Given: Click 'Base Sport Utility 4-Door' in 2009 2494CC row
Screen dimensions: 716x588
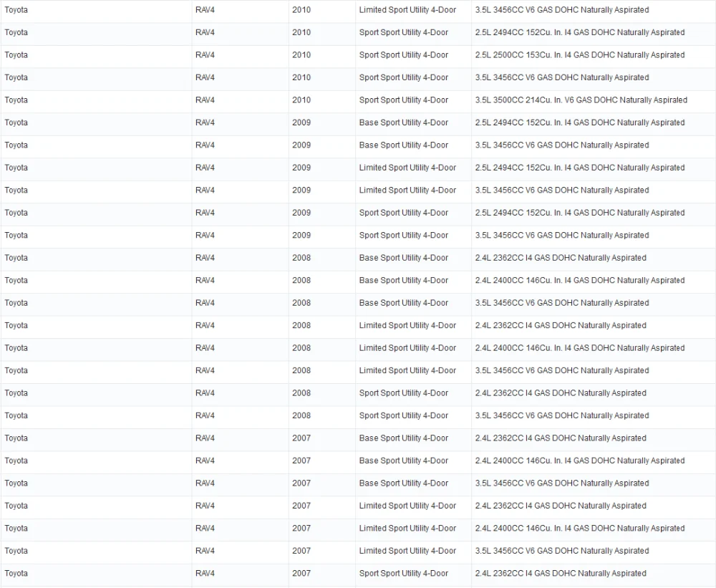Looking at the screenshot, I should pos(404,122).
